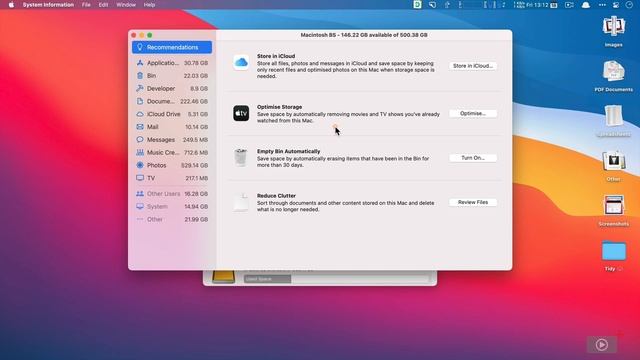Viewport: 640px width, 360px height.
Task: Click the trash can icon beside Empty Bin Automatically
Action: tap(241, 158)
